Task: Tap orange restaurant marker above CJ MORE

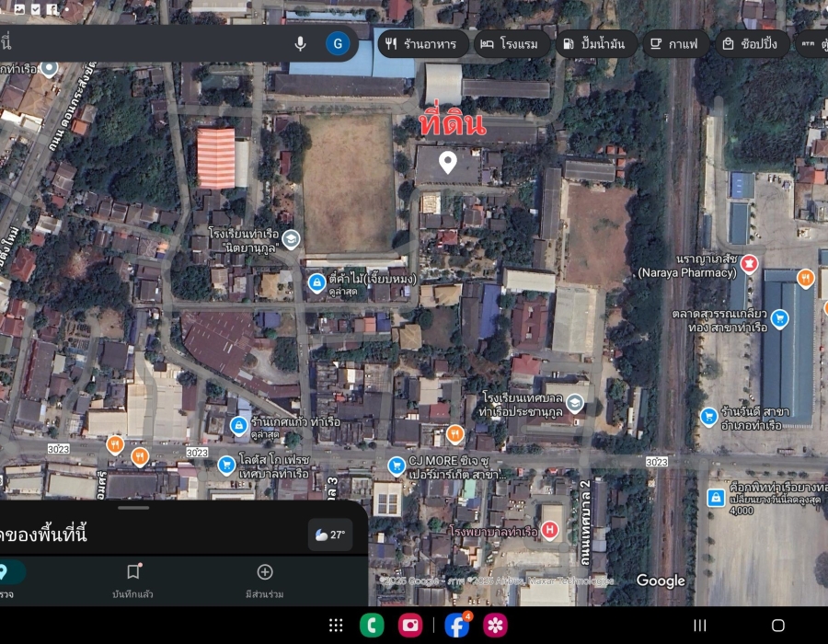Action: (454, 434)
